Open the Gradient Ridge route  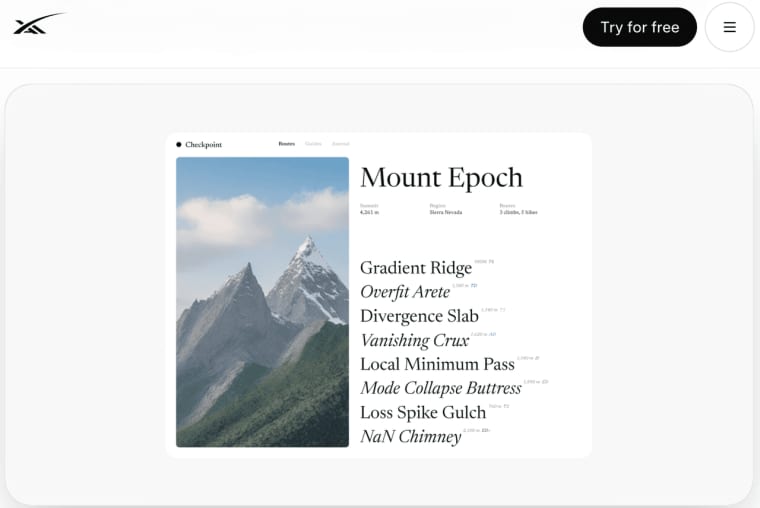click(x=416, y=268)
